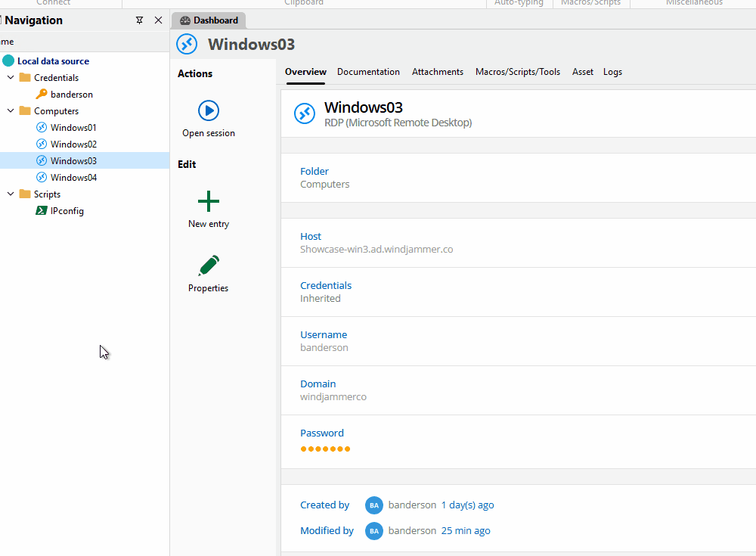
Task: Click the Windows01 RDP icon in the tree
Action: 42,128
